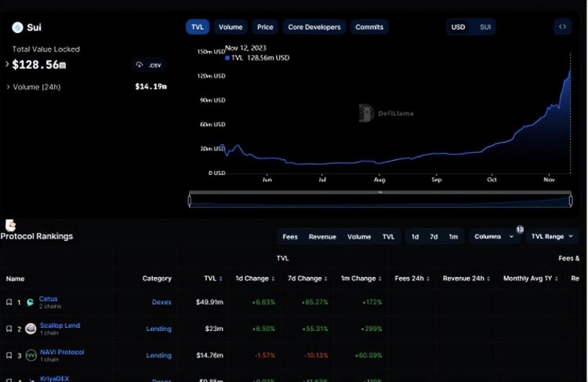The height and width of the screenshot is (382, 588).
Task: Open the TVL Range dropdown
Action: (552, 236)
